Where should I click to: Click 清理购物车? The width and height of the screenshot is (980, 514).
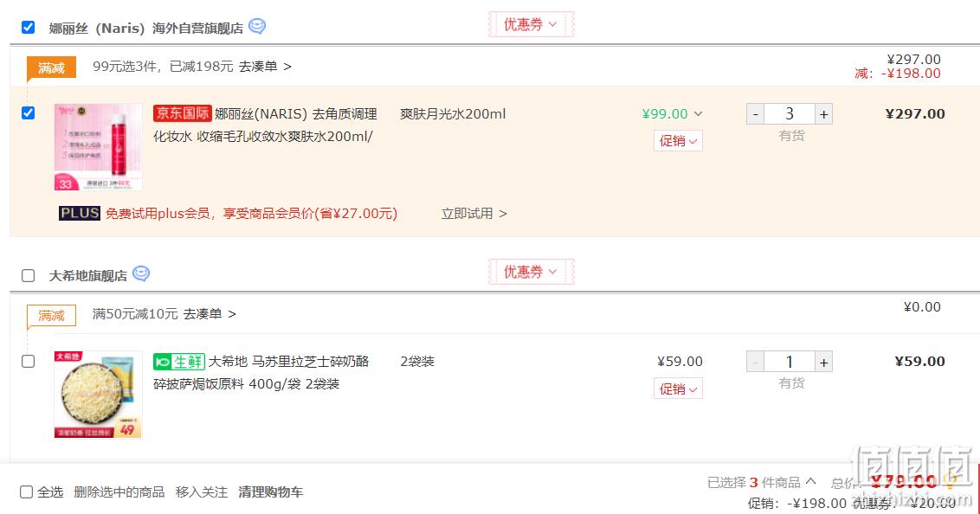271,492
